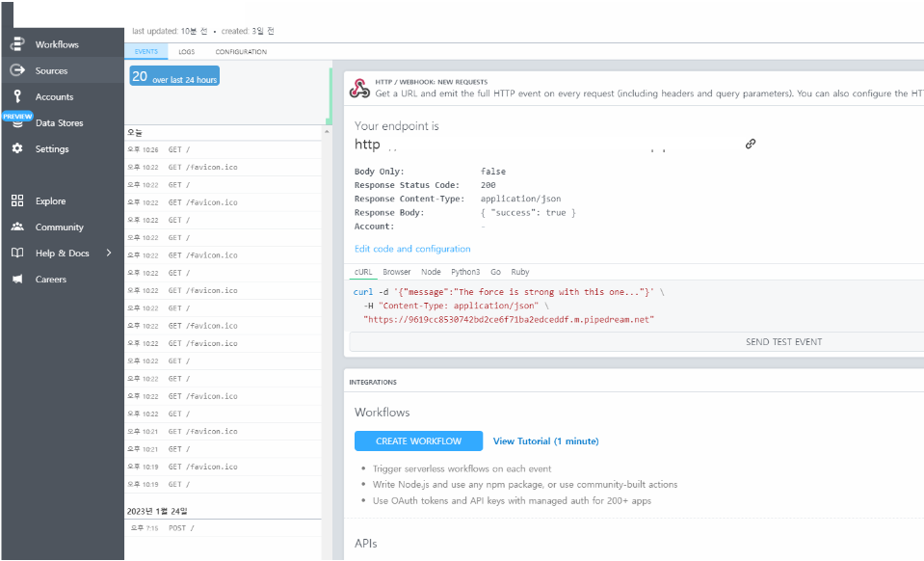Click the Sources arrow icon
Image resolution: width=924 pixels, height=561 pixels.
17,70
